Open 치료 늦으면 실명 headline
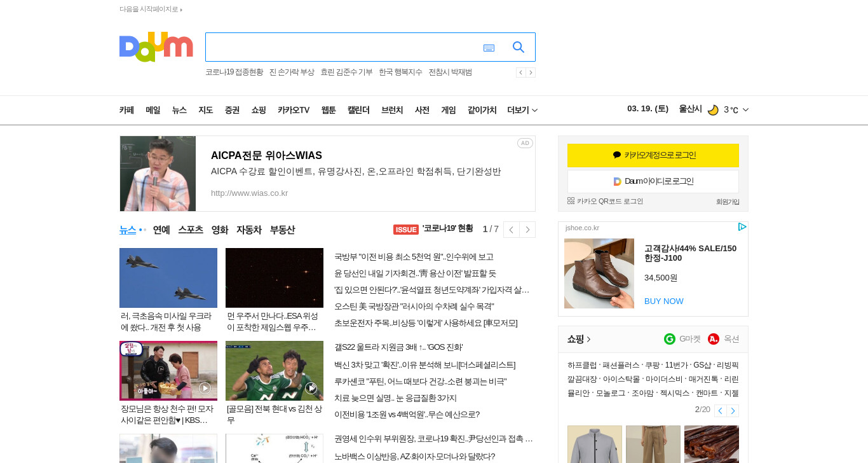Screen dimensions: 868x463 [395, 398]
